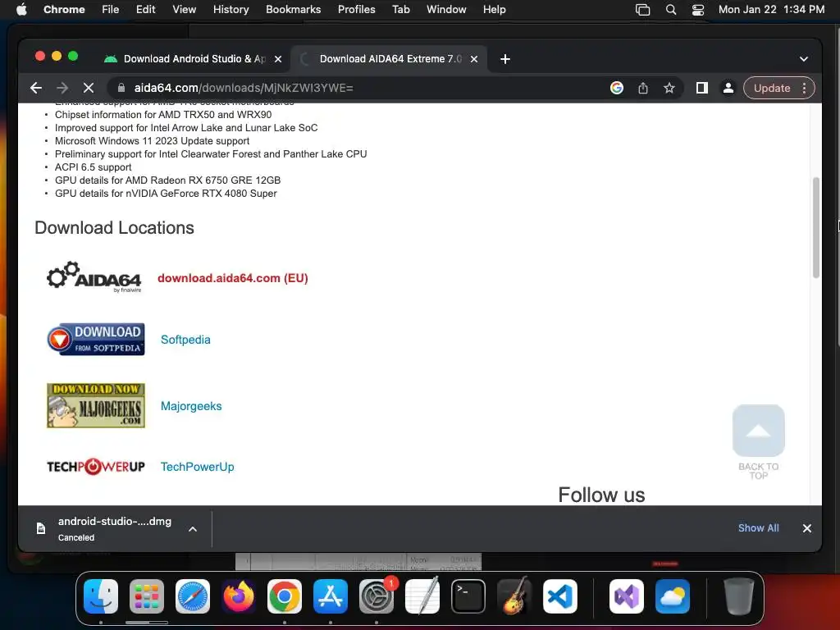Open the Window menu

(446, 9)
